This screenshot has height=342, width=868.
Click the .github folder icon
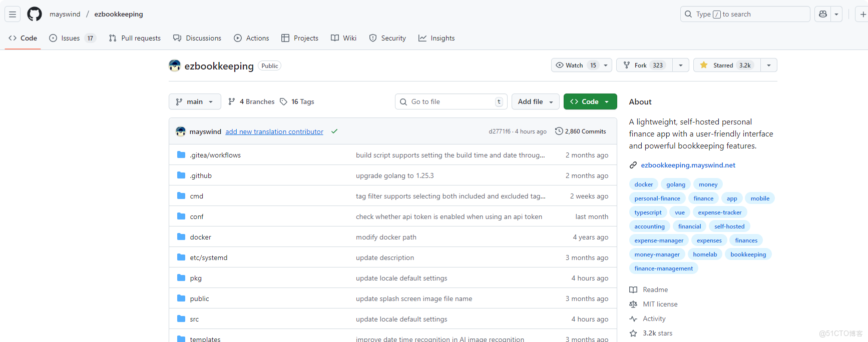(181, 175)
